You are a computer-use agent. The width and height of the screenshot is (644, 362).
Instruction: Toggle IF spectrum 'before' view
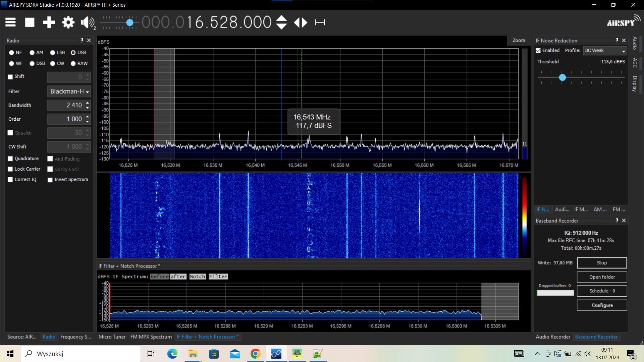[x=160, y=277]
